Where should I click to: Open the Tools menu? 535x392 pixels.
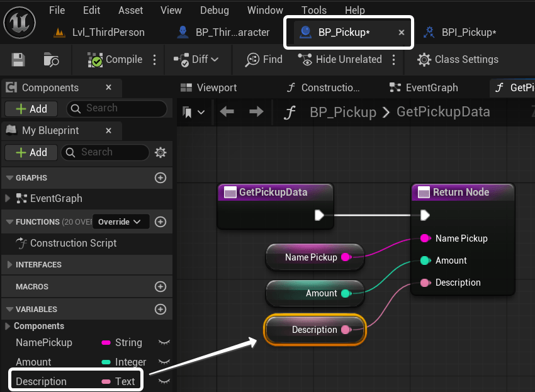pos(313,10)
